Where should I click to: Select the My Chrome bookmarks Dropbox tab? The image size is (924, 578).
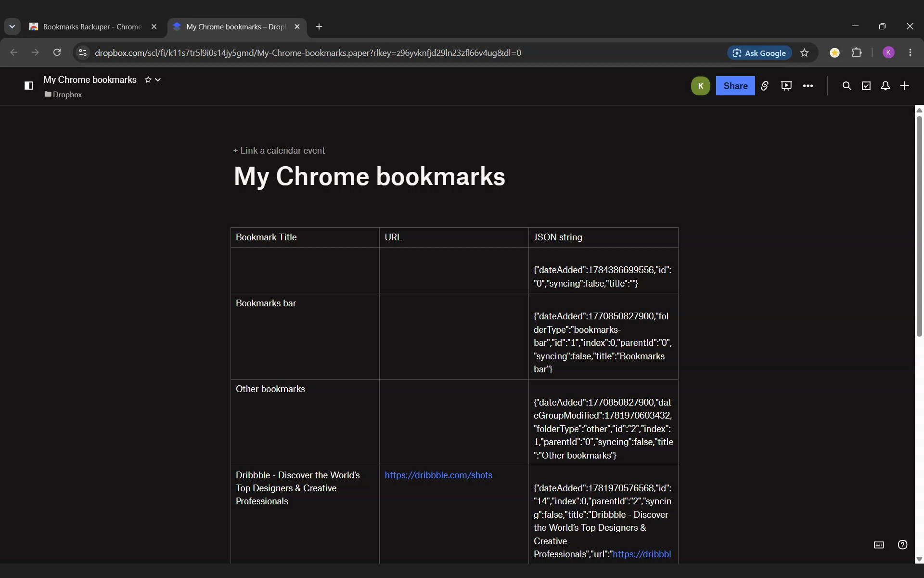point(237,27)
